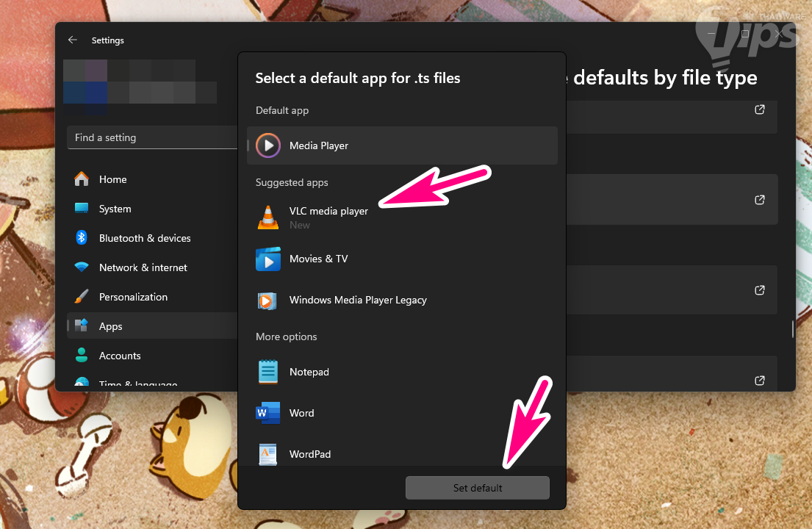Click the Bluetooth & devices icon
The image size is (812, 529).
[82, 238]
